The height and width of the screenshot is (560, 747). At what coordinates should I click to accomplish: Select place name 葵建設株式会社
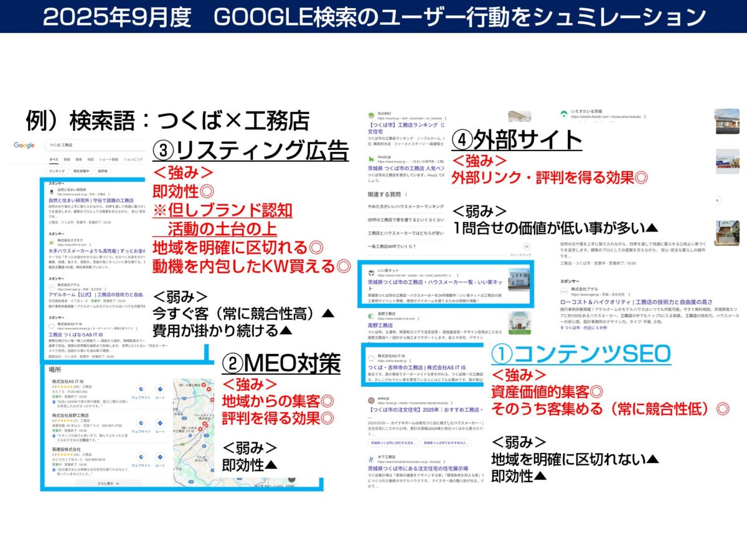point(66,449)
